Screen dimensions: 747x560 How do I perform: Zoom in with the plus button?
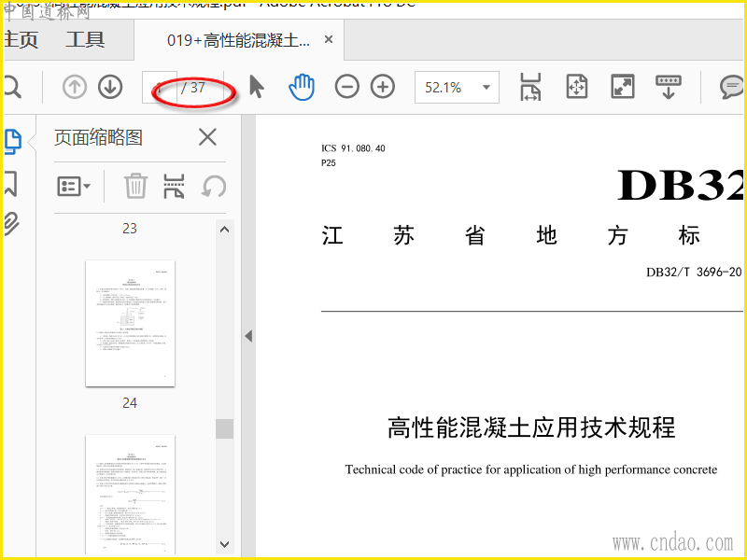pyautogui.click(x=383, y=87)
